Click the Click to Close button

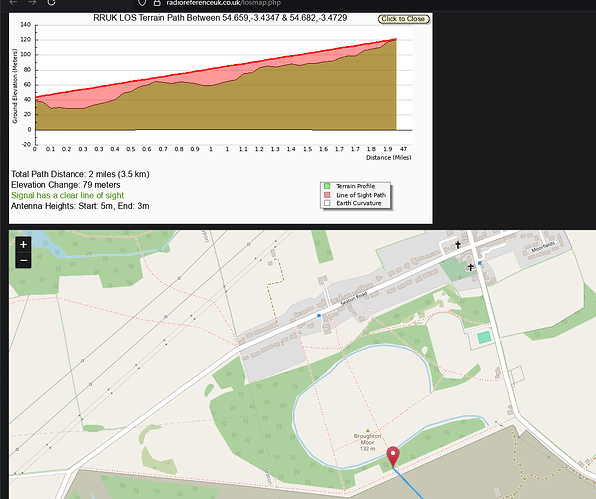tap(403, 19)
